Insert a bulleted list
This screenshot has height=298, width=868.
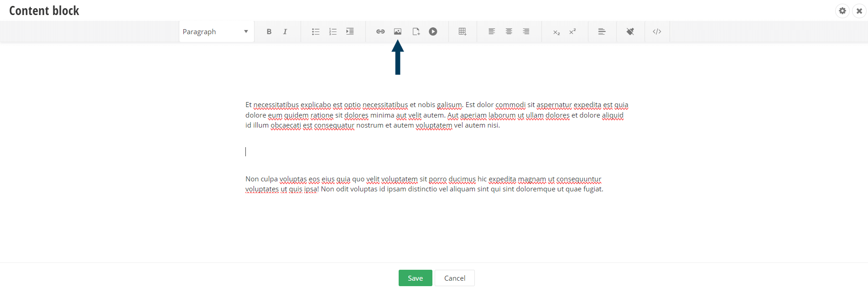[316, 31]
